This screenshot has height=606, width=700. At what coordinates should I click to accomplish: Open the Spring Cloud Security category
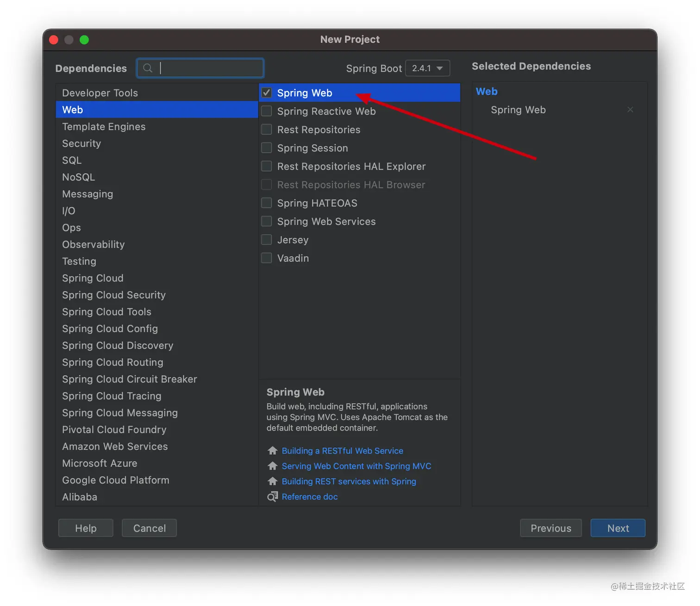156,295
